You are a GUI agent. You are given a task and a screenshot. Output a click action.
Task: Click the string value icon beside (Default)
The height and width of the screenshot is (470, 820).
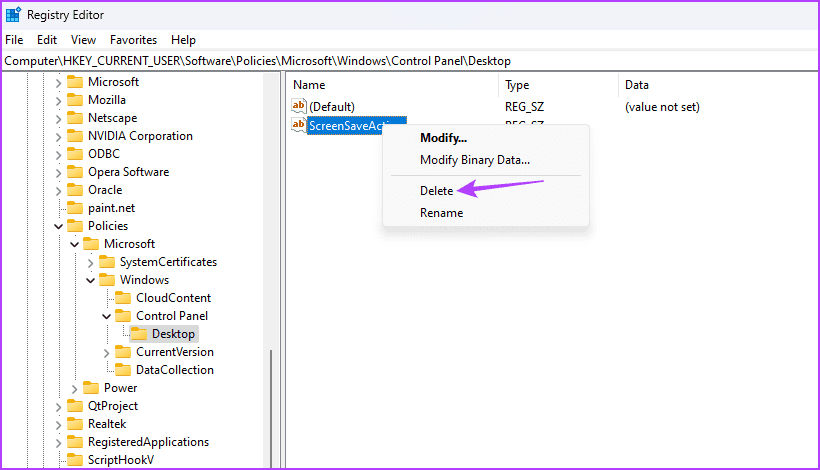pyautogui.click(x=299, y=106)
